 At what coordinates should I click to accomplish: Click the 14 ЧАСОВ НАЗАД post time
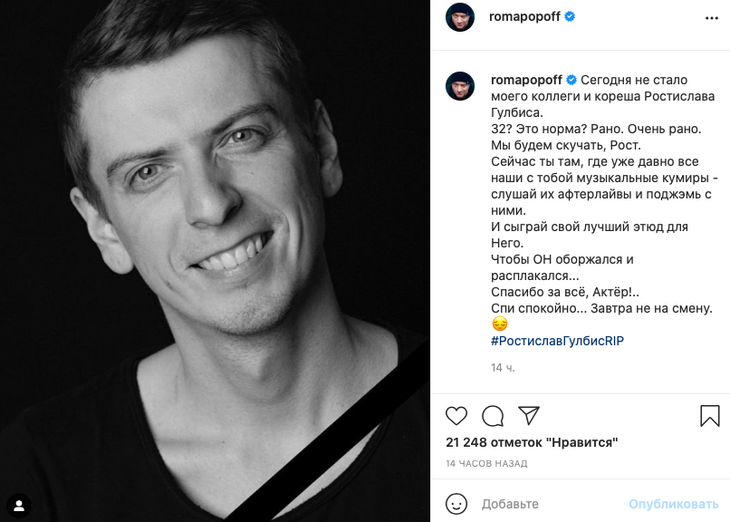coord(486,464)
